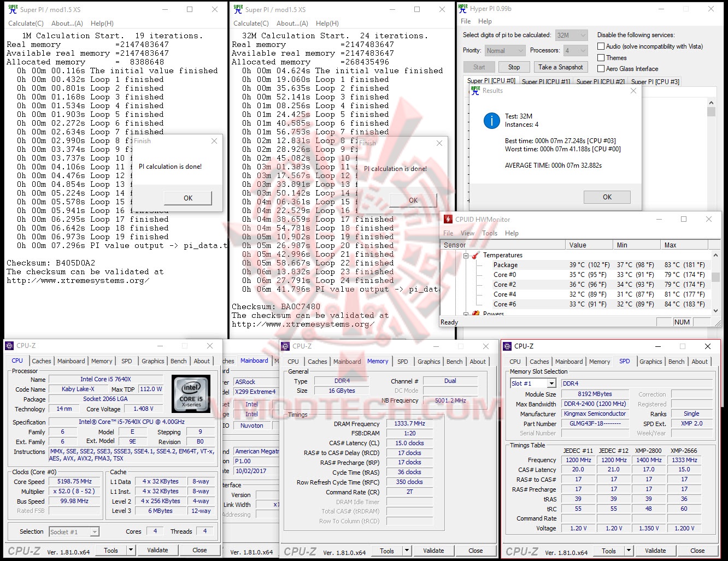Viewport: 728px width, 561px height.
Task: Close the Finish dialog in the 32M Super PI window
Action: click(439, 143)
